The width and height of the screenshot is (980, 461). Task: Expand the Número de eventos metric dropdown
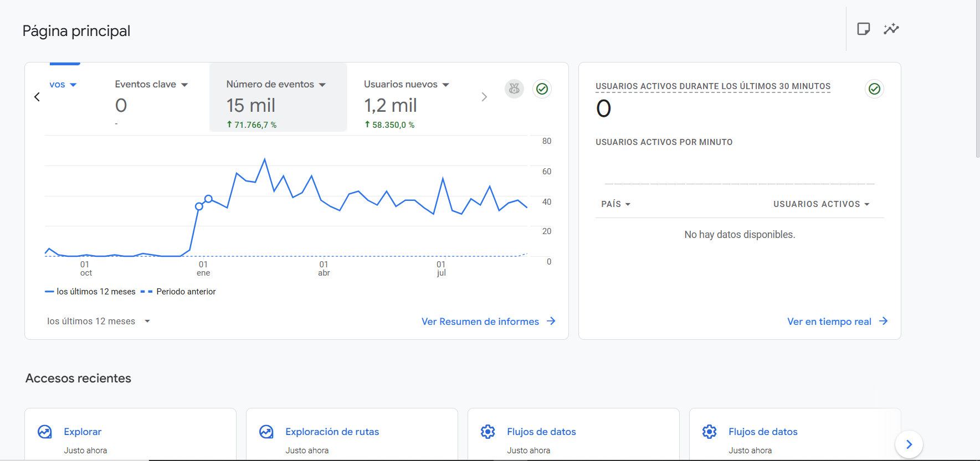322,85
